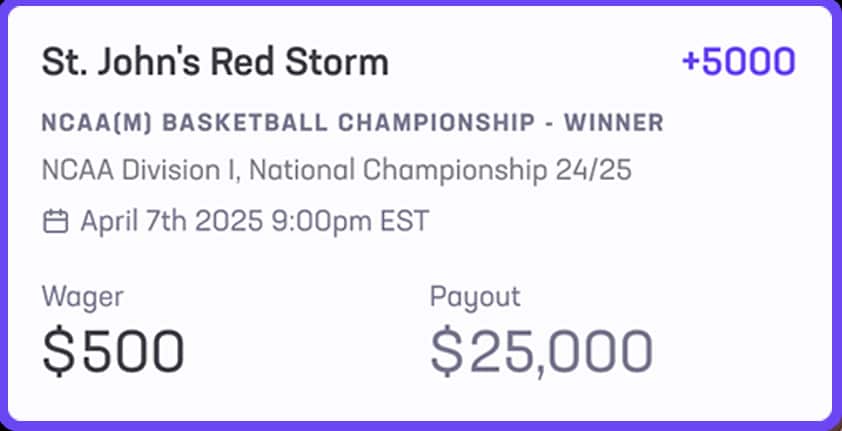The image size is (842, 431).
Task: Click the April 7th 2025 date
Action: click(172, 220)
